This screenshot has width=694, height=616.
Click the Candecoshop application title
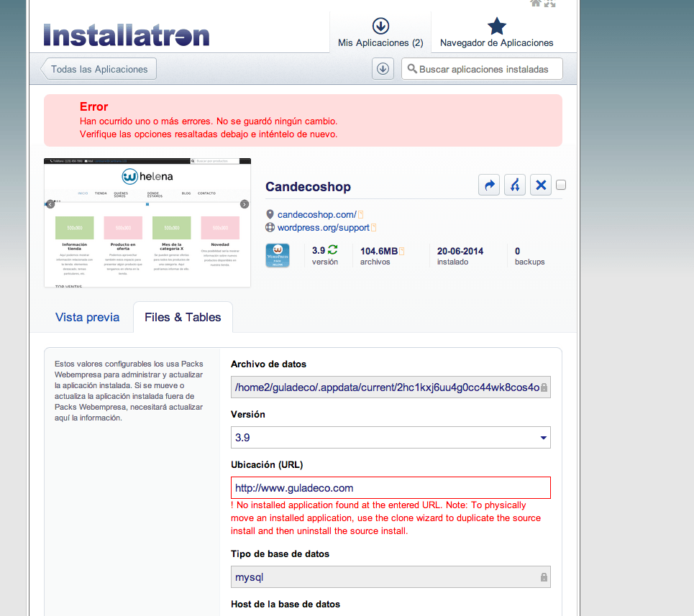click(308, 187)
